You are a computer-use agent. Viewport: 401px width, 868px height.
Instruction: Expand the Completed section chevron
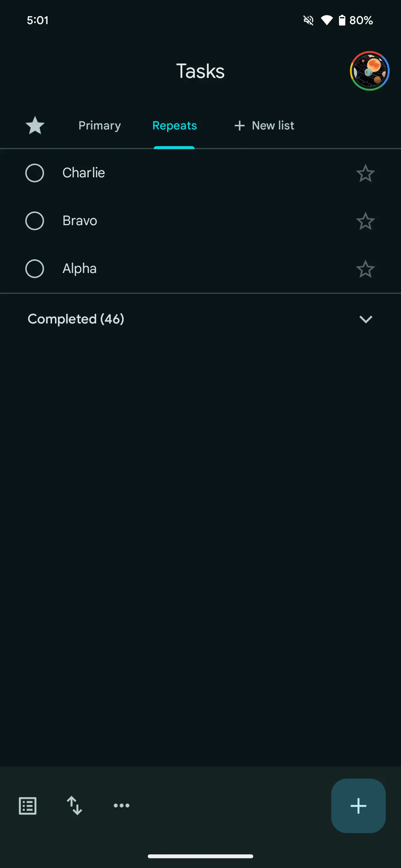coord(366,319)
